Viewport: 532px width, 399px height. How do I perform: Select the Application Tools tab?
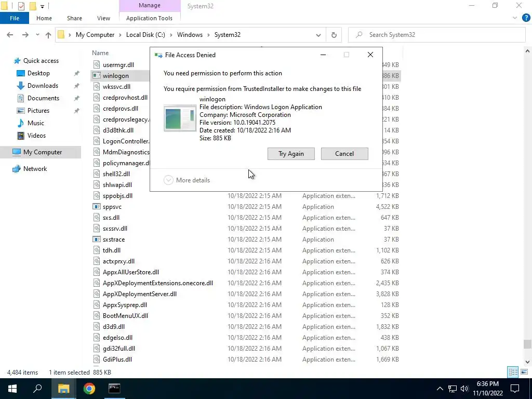149,18
